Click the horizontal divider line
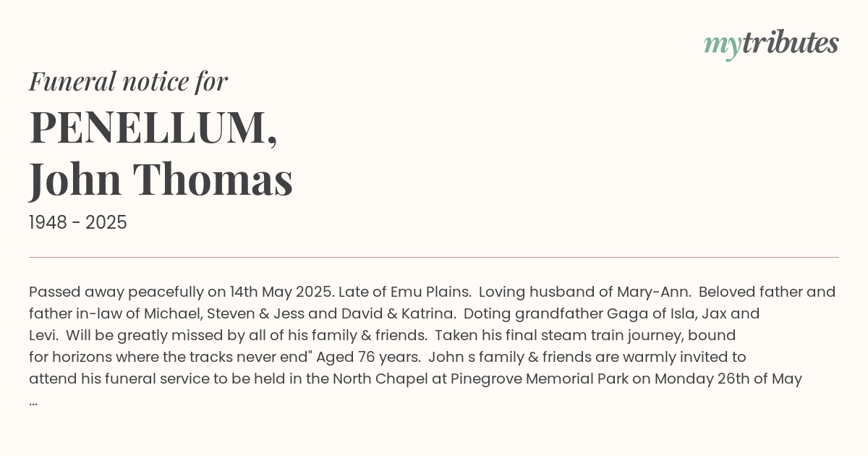Viewport: 868px width, 456px height. coord(434,257)
